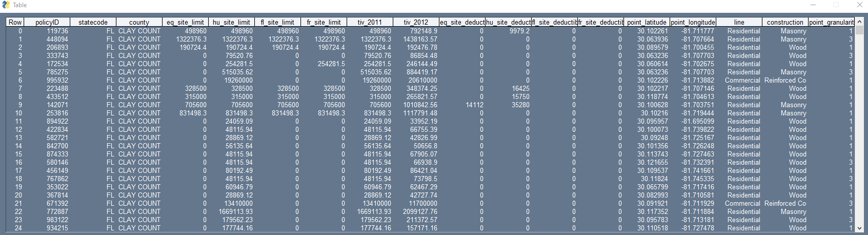Click the point_latitude column header
This screenshot has height=235, width=868.
[x=647, y=22]
